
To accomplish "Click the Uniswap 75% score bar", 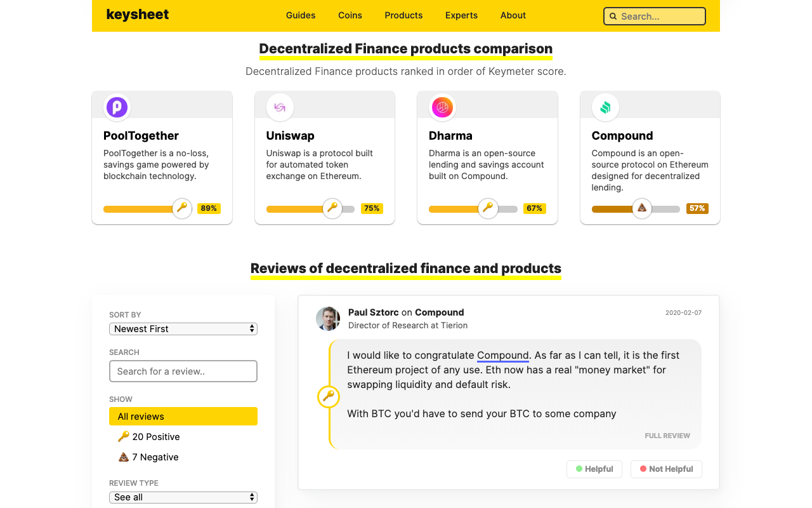I will (310, 209).
